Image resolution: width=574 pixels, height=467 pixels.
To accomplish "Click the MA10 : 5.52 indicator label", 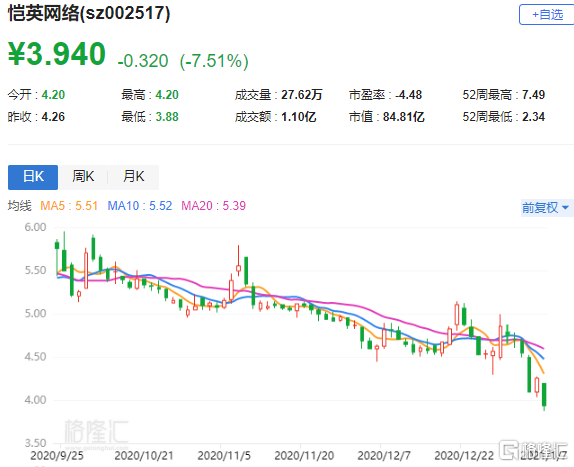I will click(140, 206).
